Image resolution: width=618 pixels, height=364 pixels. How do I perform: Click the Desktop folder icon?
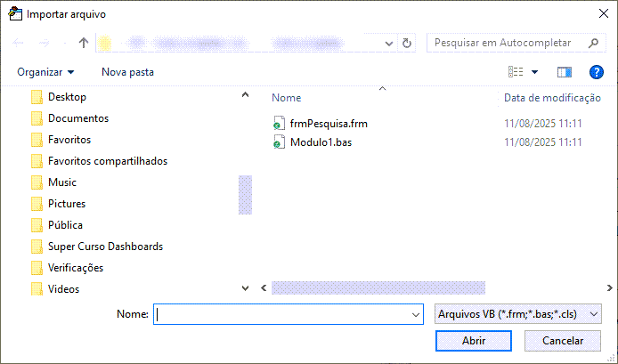click(37, 97)
